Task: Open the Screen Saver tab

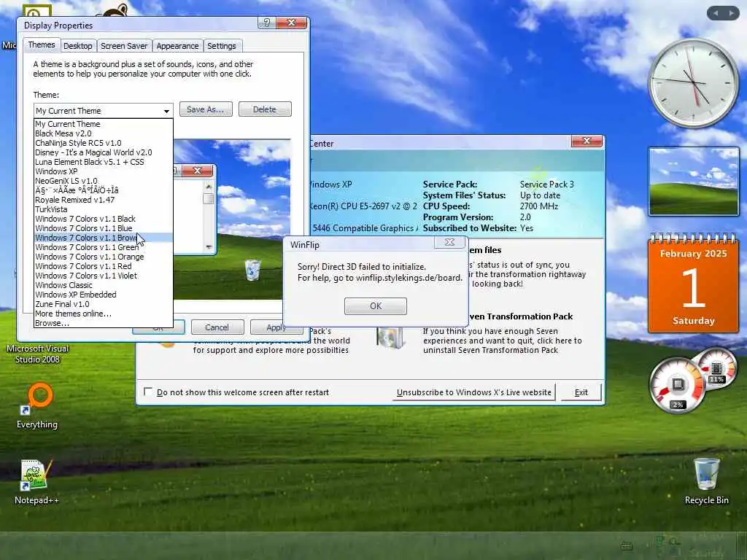Action: click(124, 46)
